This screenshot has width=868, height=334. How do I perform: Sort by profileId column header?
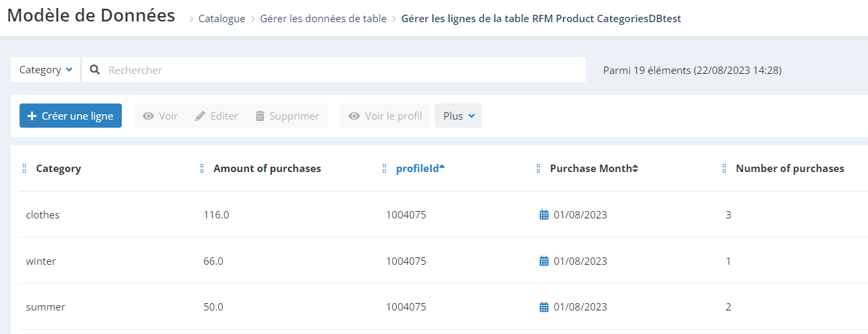point(421,169)
